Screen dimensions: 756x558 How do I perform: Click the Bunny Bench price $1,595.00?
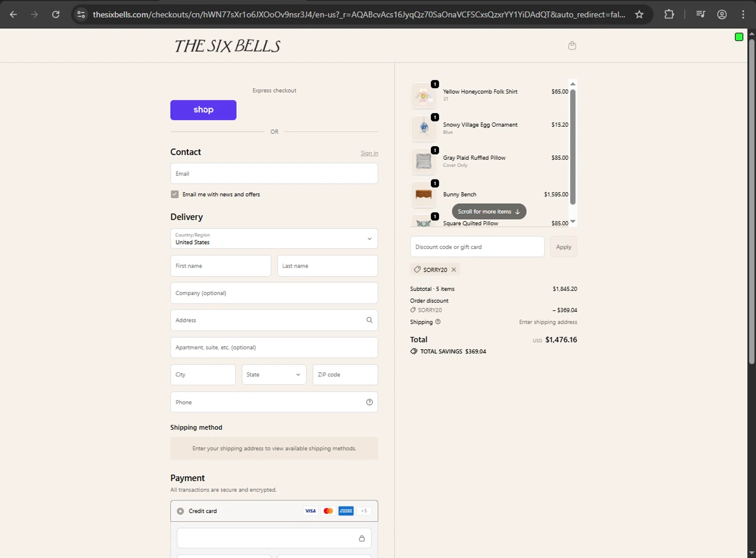[x=556, y=195]
